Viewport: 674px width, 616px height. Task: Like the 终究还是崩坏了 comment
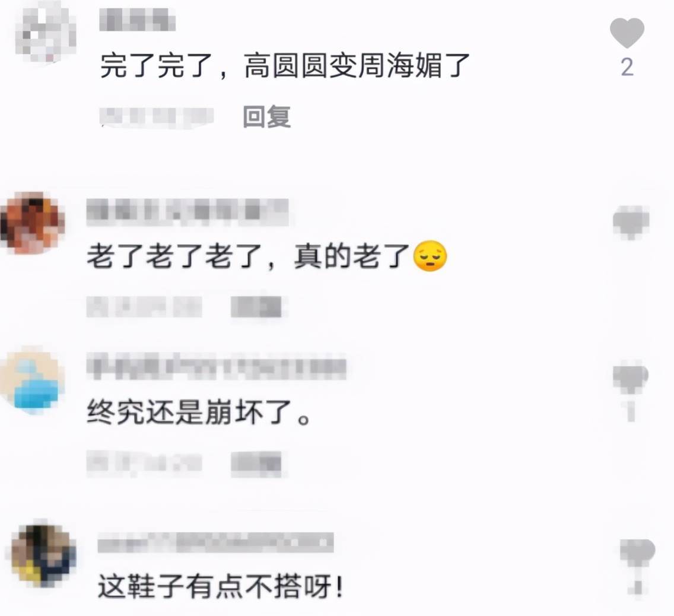point(631,378)
